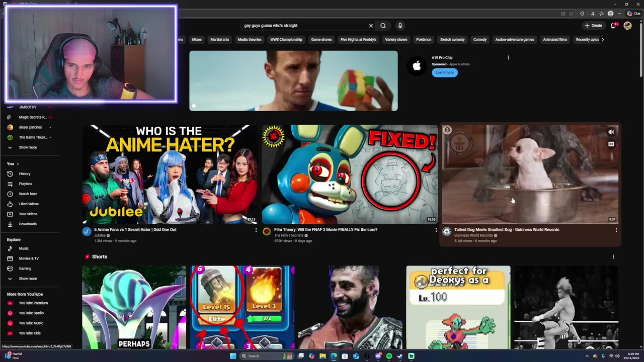This screenshot has height=362, width=644.
Task: Open the Create menu
Action: pyautogui.click(x=593, y=26)
